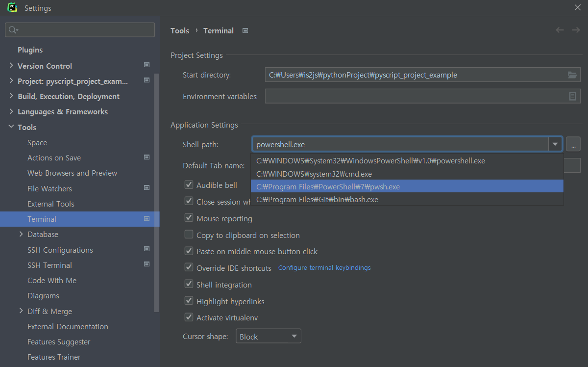Browse for Start directory with folder icon
The image size is (588, 367).
tap(572, 75)
